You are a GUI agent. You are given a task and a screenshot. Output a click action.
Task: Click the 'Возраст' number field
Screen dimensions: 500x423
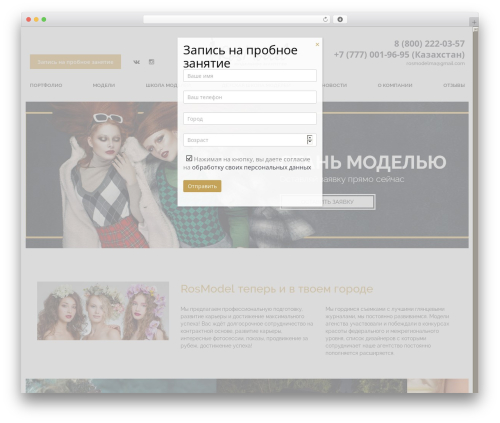(x=250, y=140)
